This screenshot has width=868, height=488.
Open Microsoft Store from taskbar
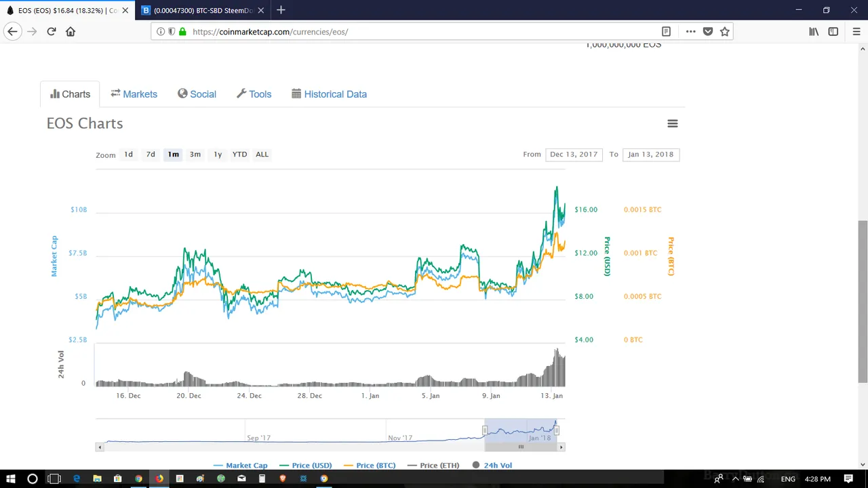[118, 479]
